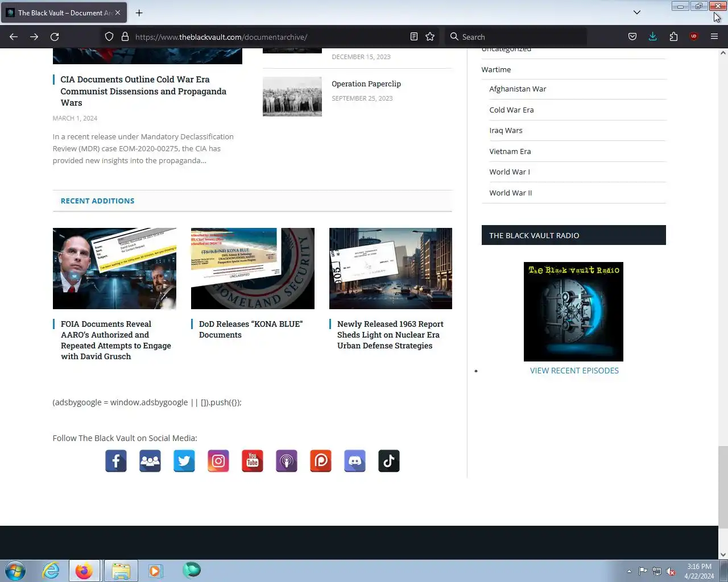Click the Operation Paperclip group photo thumbnail
728x582 pixels.
pos(292,97)
